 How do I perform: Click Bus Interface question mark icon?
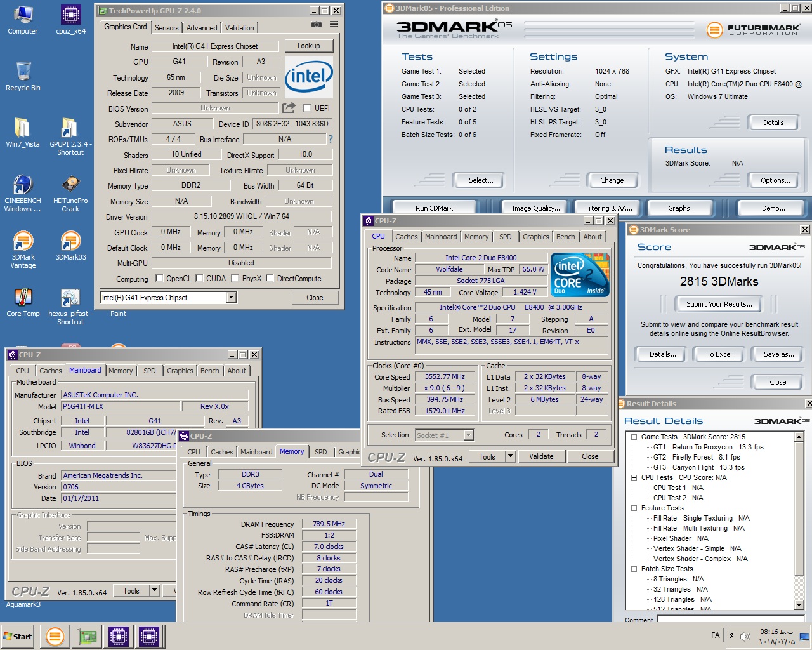tap(330, 139)
